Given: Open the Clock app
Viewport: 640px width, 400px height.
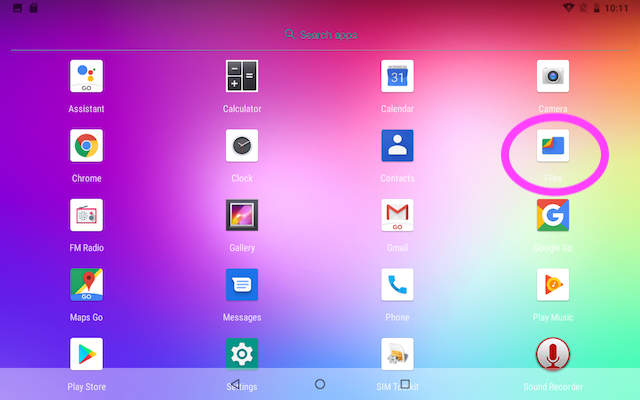Looking at the screenshot, I should (242, 146).
